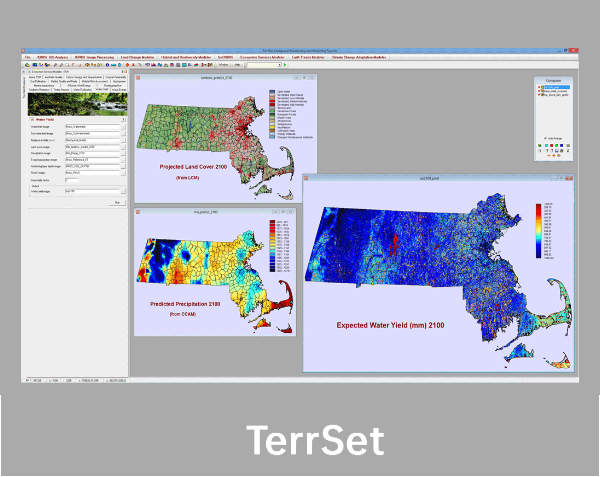Click the forest stream banner image in panel
600x477 pixels.
(x=78, y=104)
